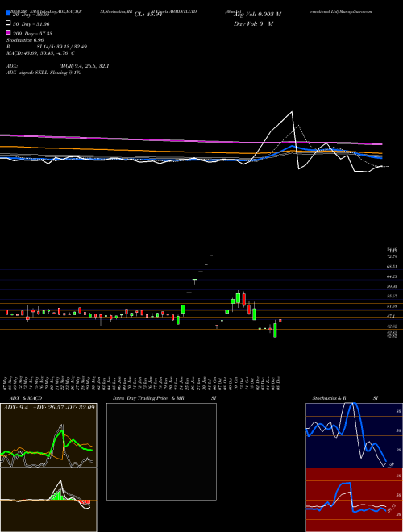Click the 68.51 price axis label
The image size is (403, 532).
pyautogui.click(x=393, y=267)
